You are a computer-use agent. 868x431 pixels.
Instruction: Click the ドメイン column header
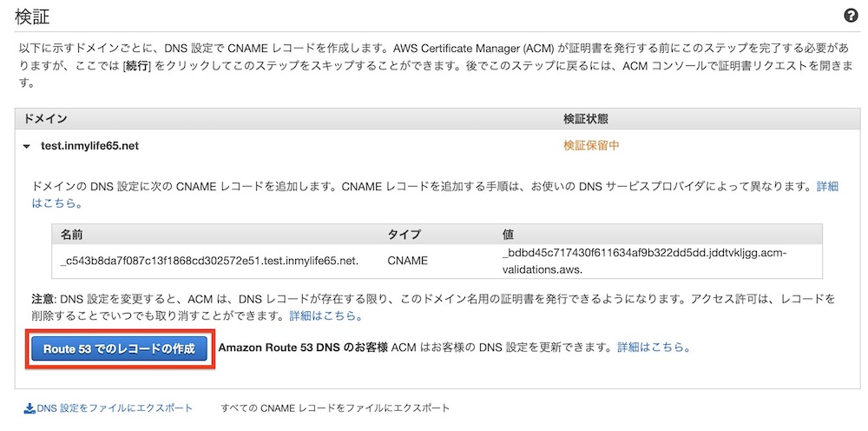tap(45, 119)
